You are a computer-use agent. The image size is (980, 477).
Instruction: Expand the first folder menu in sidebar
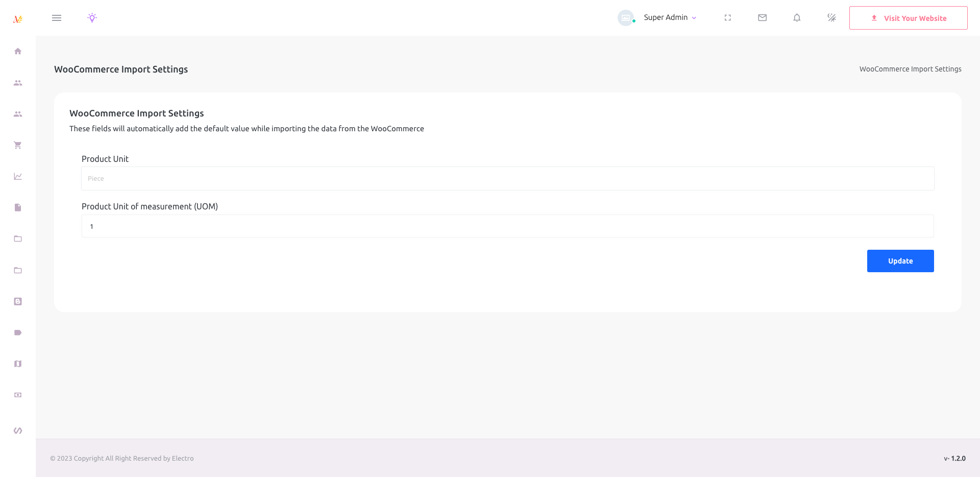click(x=18, y=238)
